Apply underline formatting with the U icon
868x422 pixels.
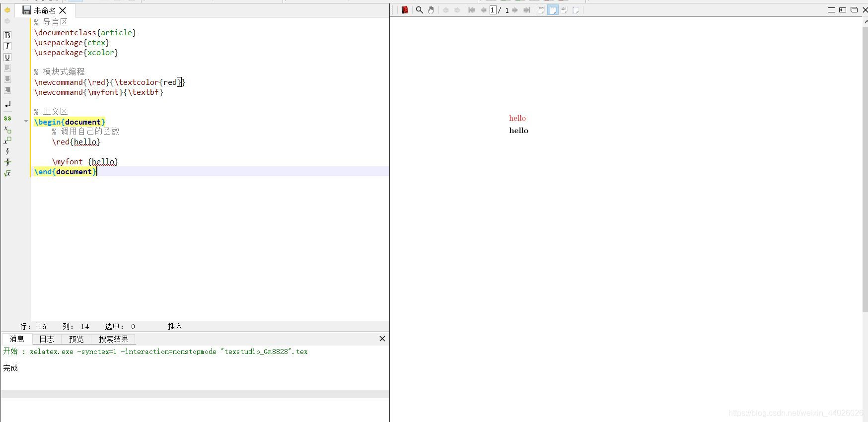pos(7,57)
